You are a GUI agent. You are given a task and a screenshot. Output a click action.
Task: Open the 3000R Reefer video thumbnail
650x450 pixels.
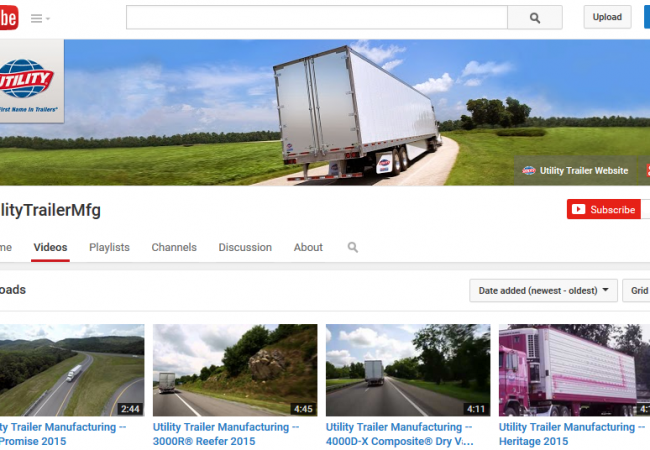coord(235,370)
